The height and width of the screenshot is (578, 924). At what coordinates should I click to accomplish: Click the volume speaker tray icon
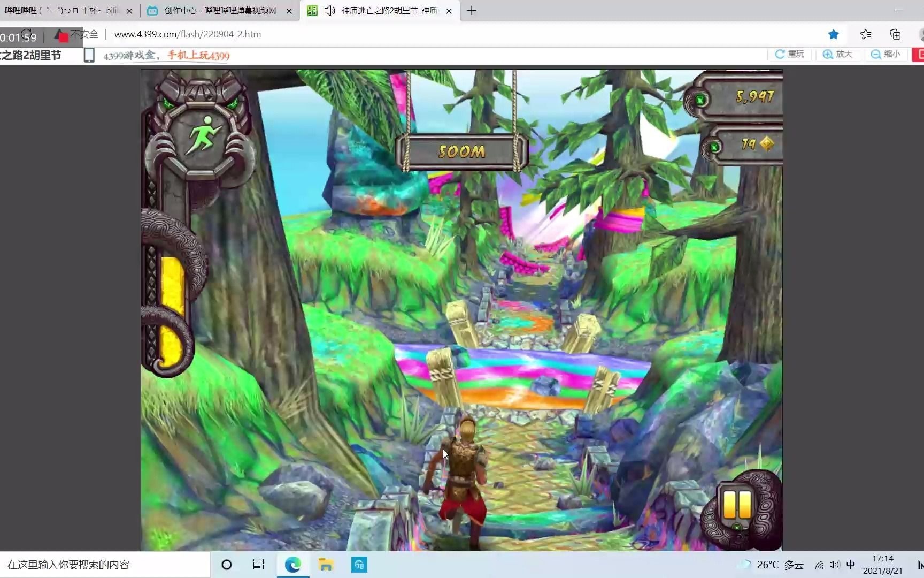[834, 565]
